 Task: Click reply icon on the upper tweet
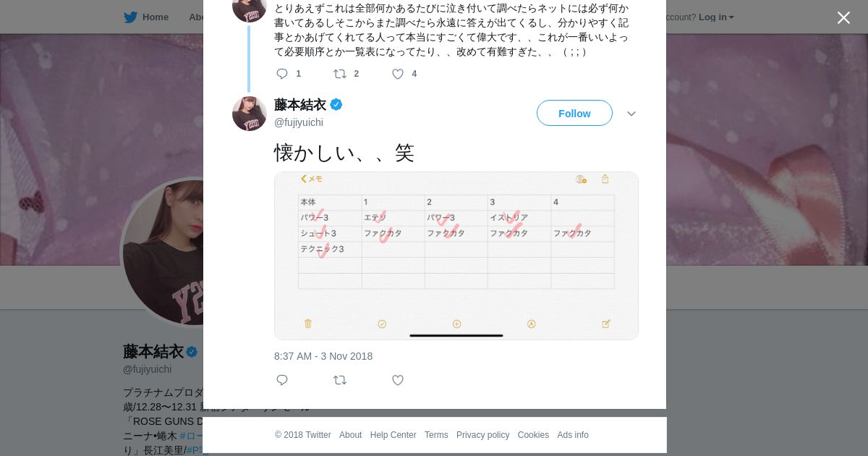(282, 74)
